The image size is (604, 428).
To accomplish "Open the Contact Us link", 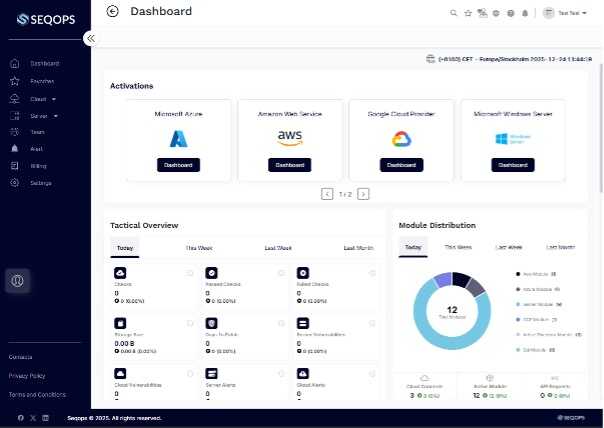I will [x=20, y=357].
